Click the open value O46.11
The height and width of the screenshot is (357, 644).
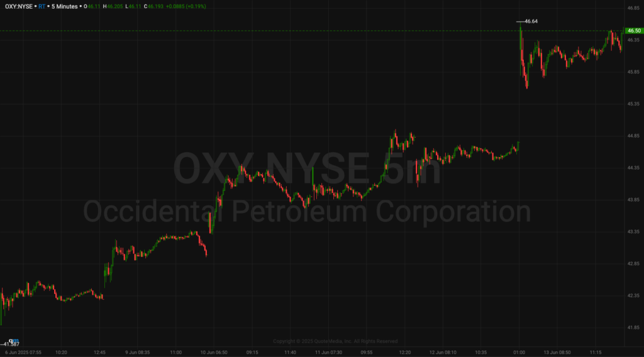click(x=92, y=6)
